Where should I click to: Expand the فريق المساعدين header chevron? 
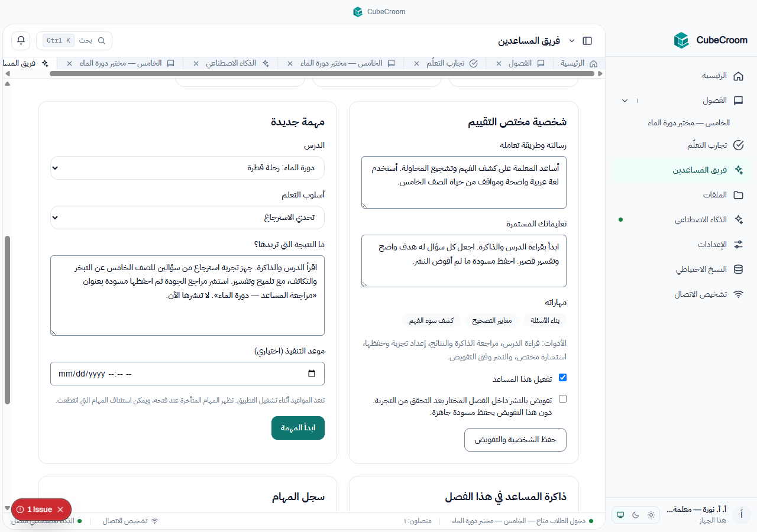[571, 41]
